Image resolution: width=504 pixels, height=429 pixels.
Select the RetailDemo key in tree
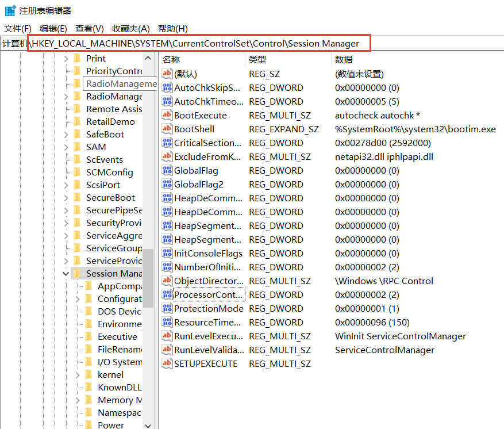click(x=110, y=122)
